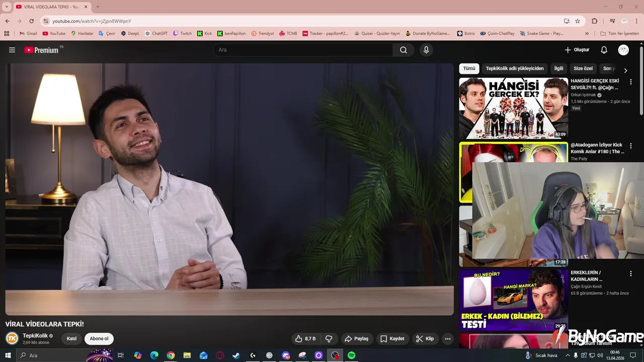This screenshot has height=362, width=644.
Task: Click the browser address bar URL
Action: click(92, 21)
